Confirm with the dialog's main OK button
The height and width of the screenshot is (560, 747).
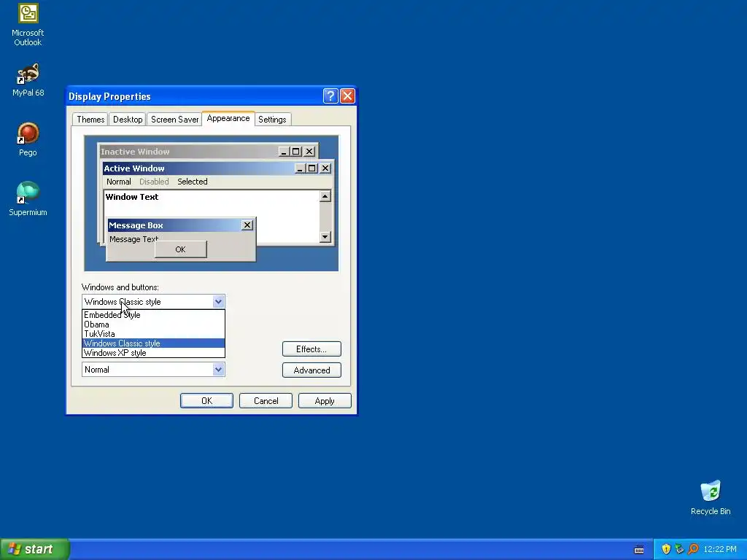pyautogui.click(x=206, y=401)
